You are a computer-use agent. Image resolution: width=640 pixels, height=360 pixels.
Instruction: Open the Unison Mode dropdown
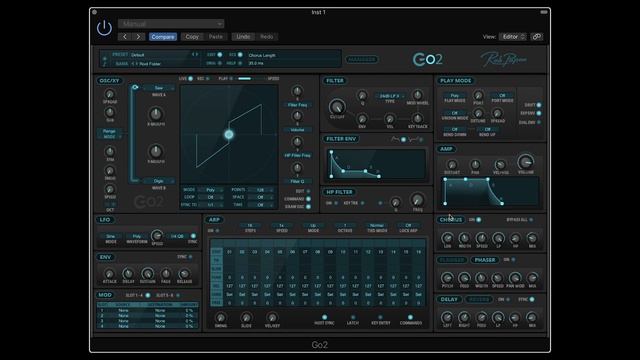point(454,113)
